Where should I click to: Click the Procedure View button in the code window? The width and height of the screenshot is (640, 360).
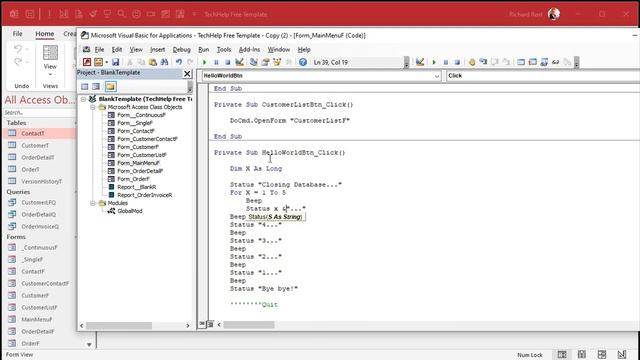click(202, 324)
